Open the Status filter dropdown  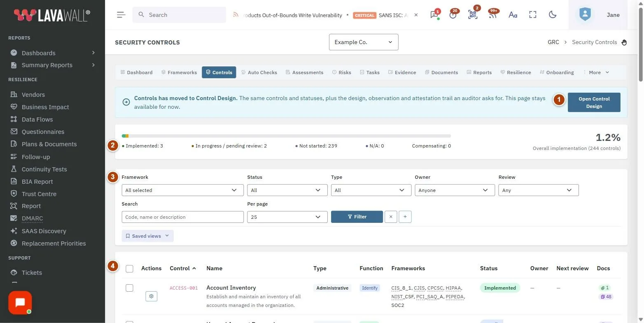(287, 190)
